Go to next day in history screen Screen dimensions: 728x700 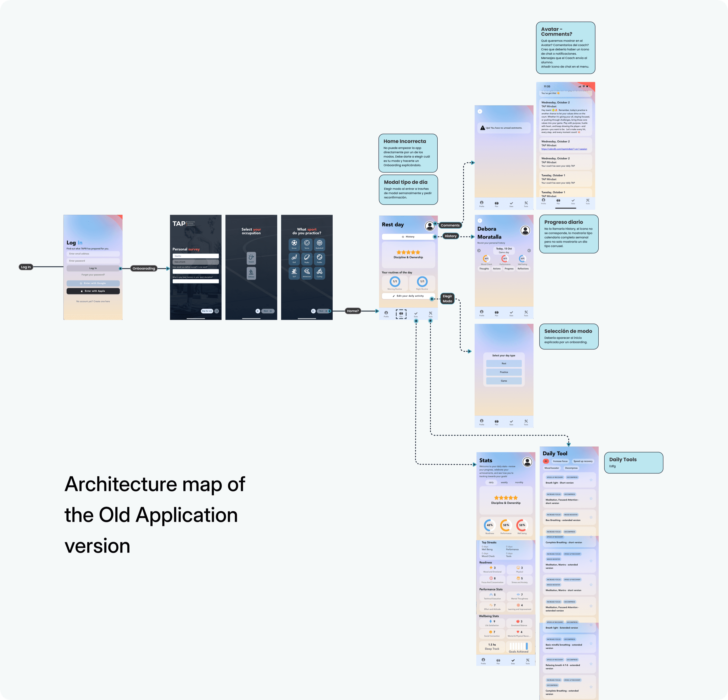[529, 251]
